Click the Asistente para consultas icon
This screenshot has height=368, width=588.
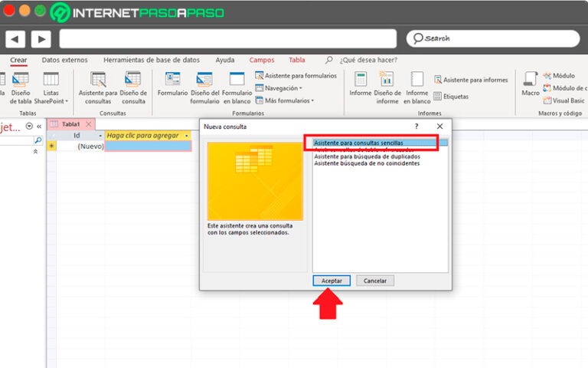[98, 80]
